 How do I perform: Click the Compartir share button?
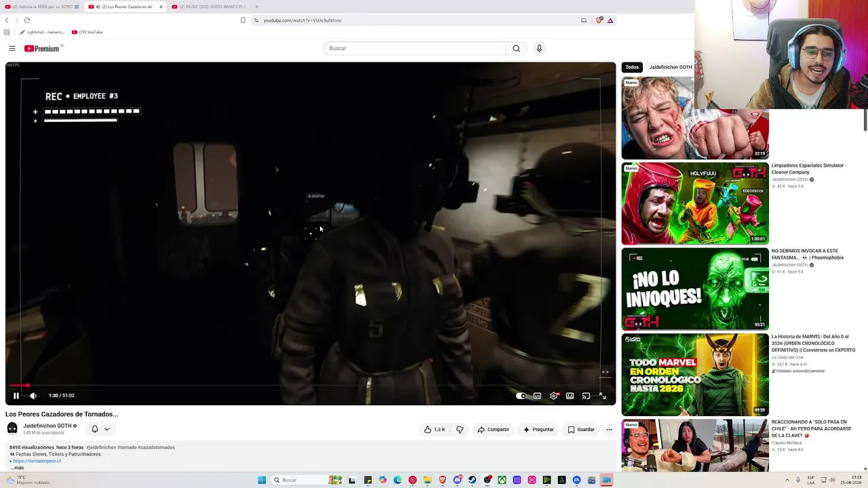(493, 430)
